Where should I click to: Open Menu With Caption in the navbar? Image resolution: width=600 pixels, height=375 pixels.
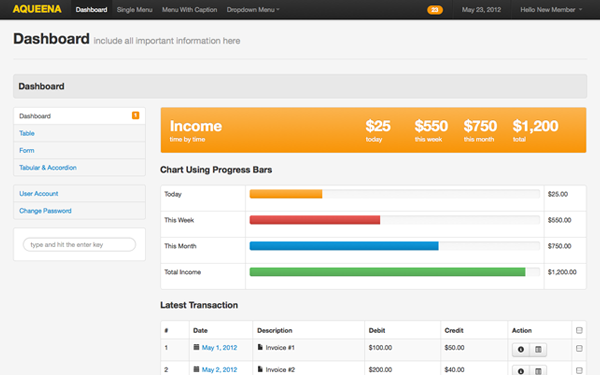tap(189, 10)
